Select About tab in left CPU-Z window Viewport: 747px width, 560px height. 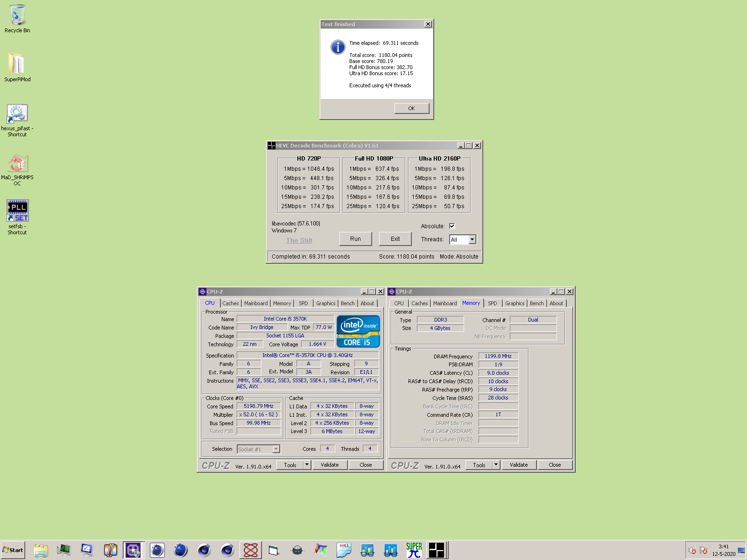[367, 303]
